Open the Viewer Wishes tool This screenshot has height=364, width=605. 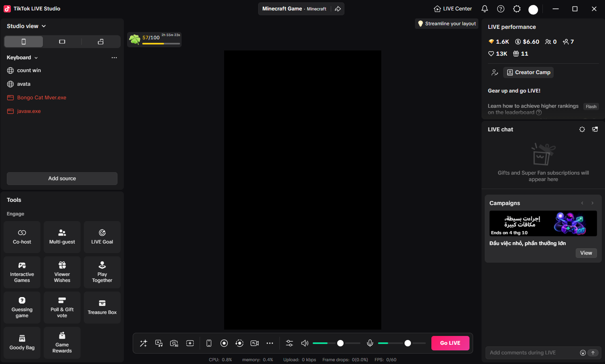[x=62, y=272]
